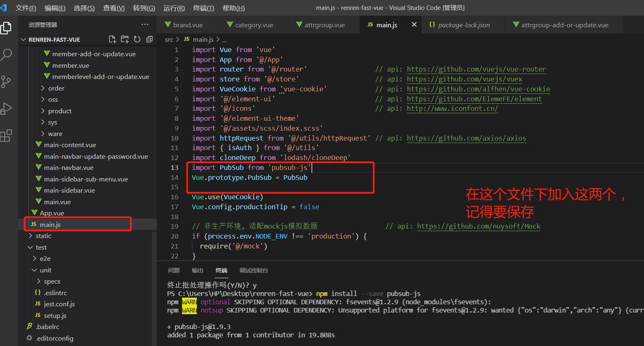
Task: Open member.vue in the file tree
Action: [88, 65]
